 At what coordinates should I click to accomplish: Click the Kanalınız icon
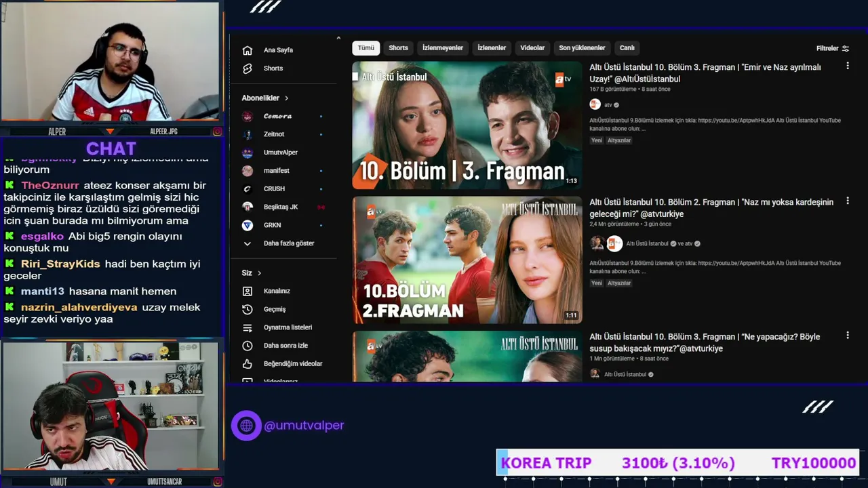point(248,291)
